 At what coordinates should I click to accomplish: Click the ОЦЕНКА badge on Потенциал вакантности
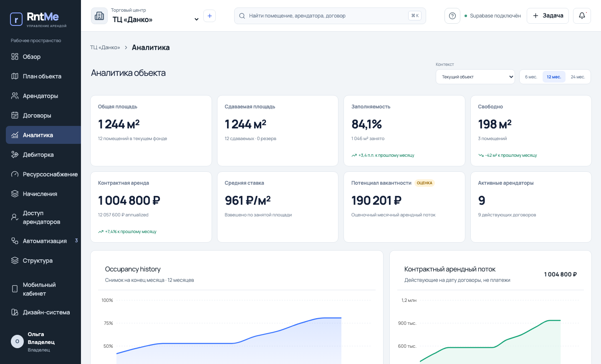coord(424,183)
